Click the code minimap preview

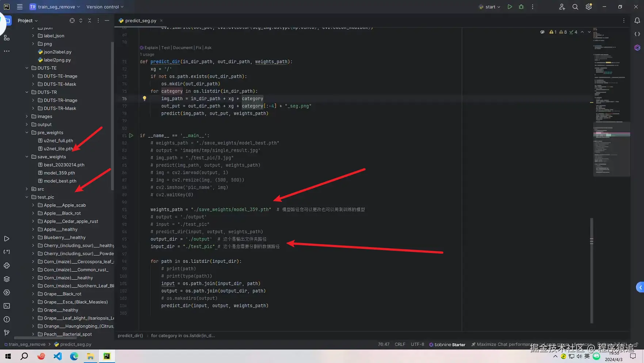click(611, 102)
